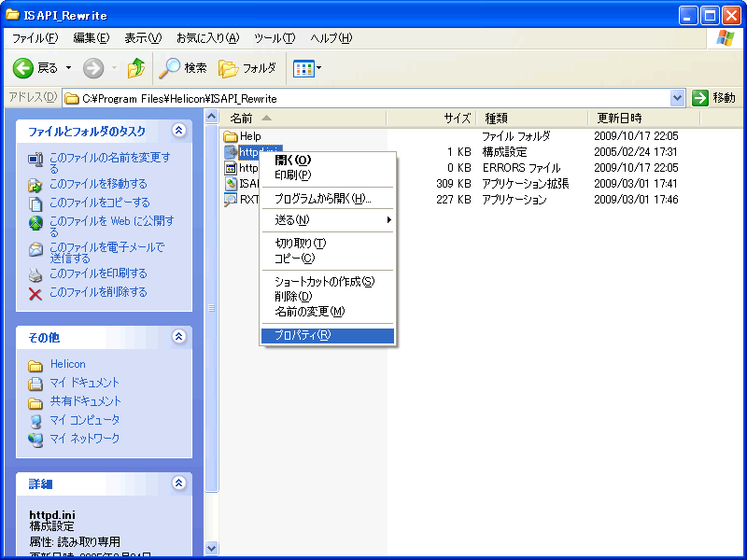Viewport: 747px width, 560px height.
Task: Choose 名前の変更(M) in context menu
Action: point(328,312)
